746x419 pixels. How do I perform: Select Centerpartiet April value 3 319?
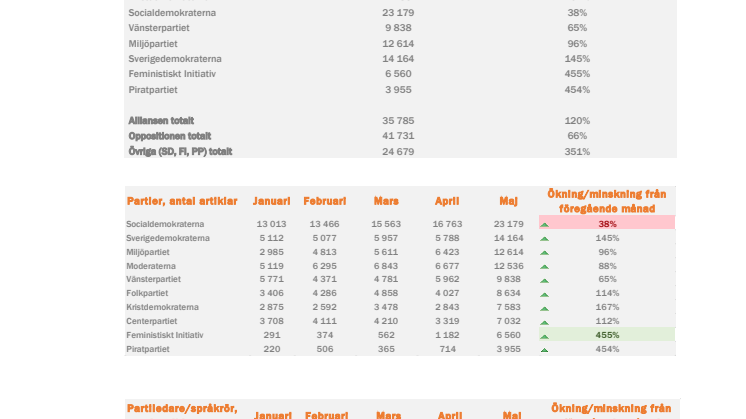[x=447, y=321]
